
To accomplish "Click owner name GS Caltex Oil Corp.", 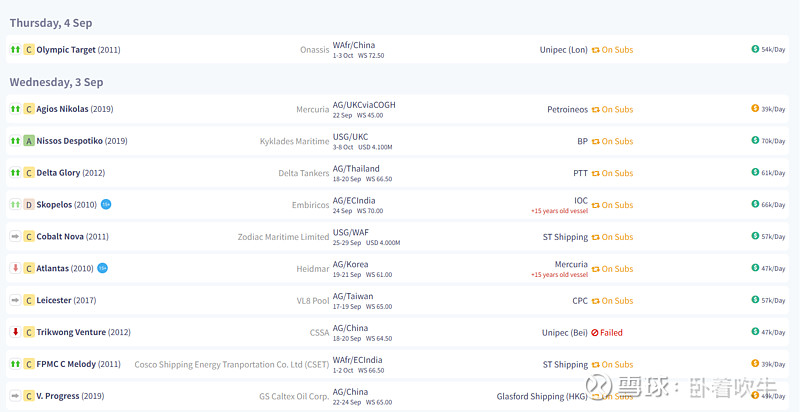I will 294,396.
